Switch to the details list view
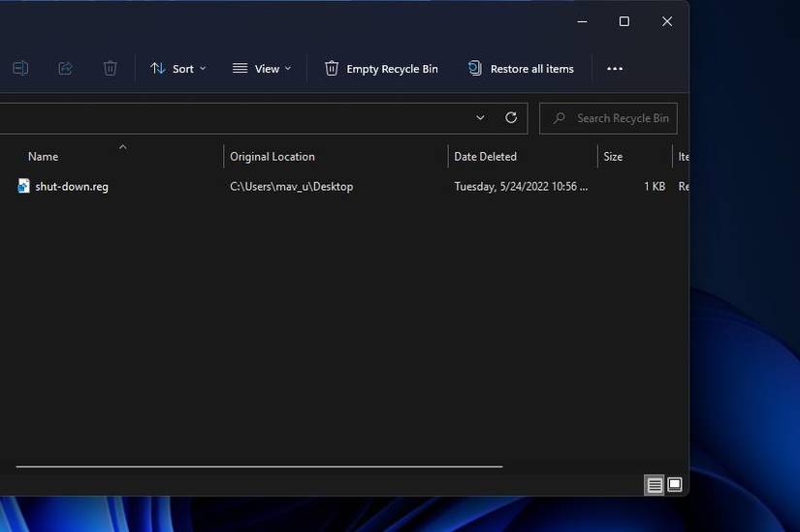The width and height of the screenshot is (800, 532). point(655,485)
